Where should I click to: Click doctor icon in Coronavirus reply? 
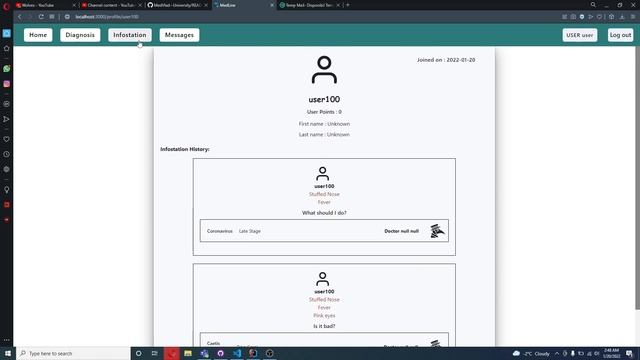pos(437,231)
